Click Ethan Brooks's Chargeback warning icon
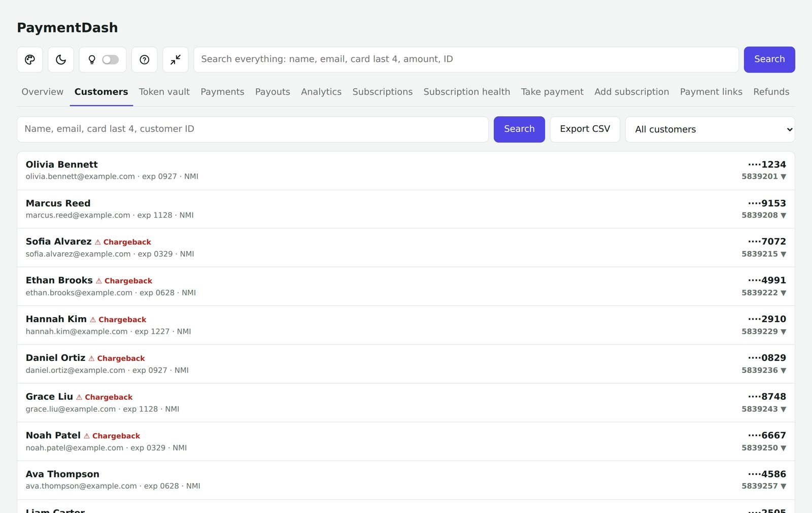This screenshot has height=513, width=812. tap(99, 281)
